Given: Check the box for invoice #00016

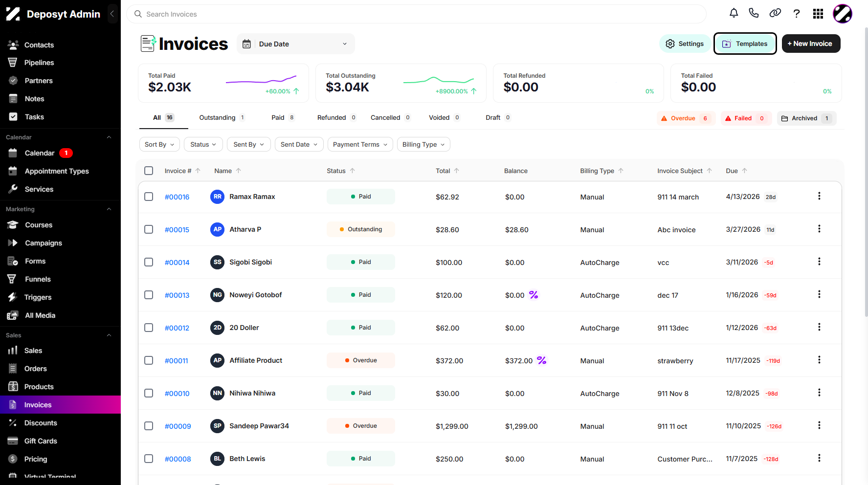Looking at the screenshot, I should 149,197.
